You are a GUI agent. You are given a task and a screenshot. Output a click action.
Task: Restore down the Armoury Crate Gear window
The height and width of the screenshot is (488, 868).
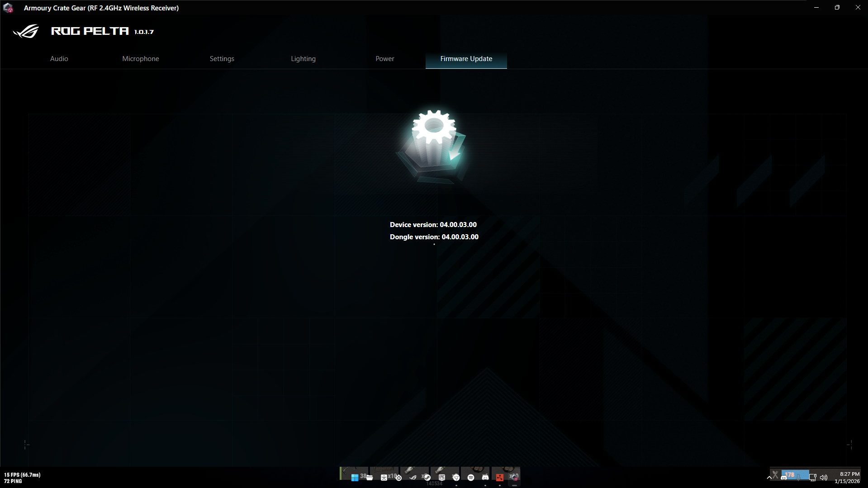tap(837, 8)
